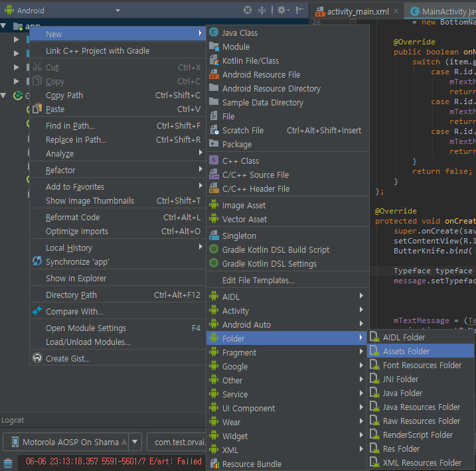Click the Create Gist... GitHub icon

(37, 358)
